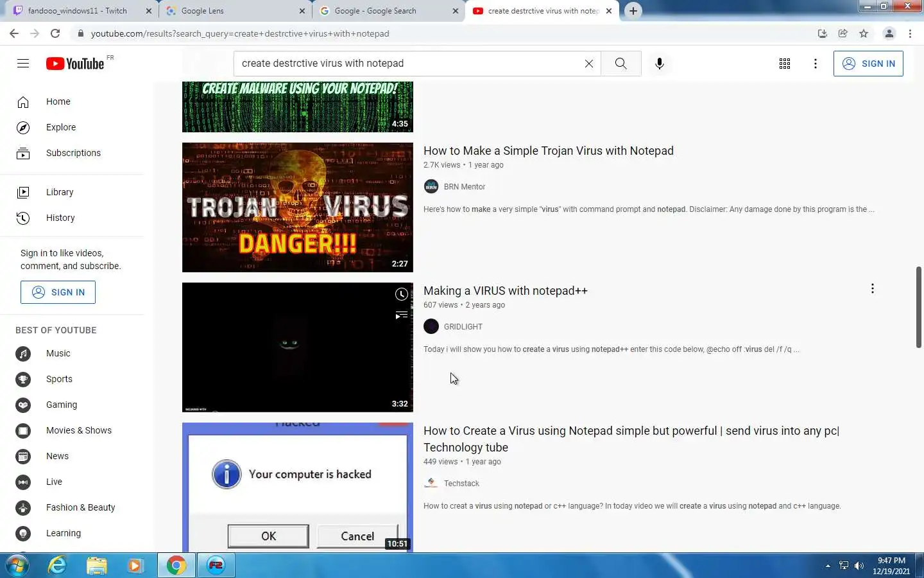Open action menu for Making a VIRUS video
The width and height of the screenshot is (924, 578).
(x=873, y=289)
